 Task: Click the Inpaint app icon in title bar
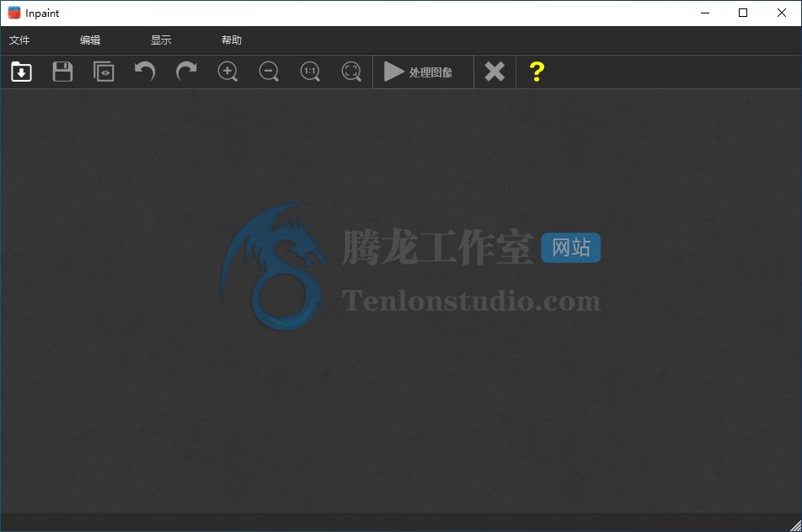tap(14, 13)
